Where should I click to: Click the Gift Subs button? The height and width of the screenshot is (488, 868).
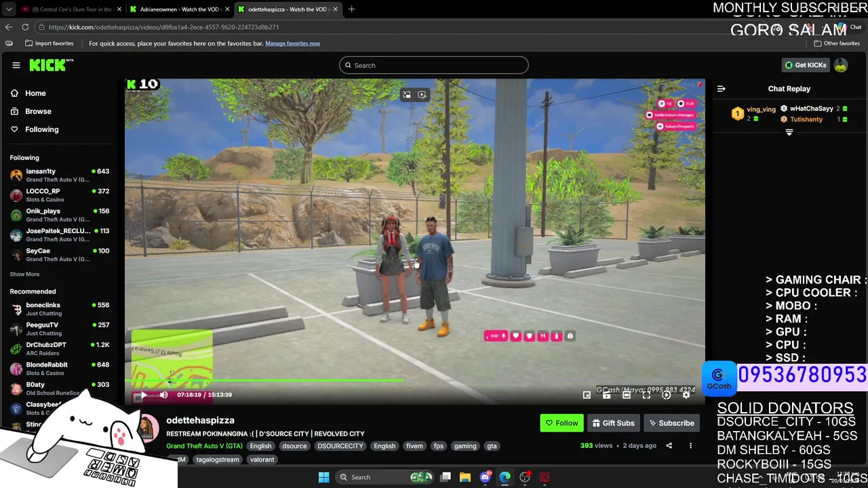pos(613,423)
